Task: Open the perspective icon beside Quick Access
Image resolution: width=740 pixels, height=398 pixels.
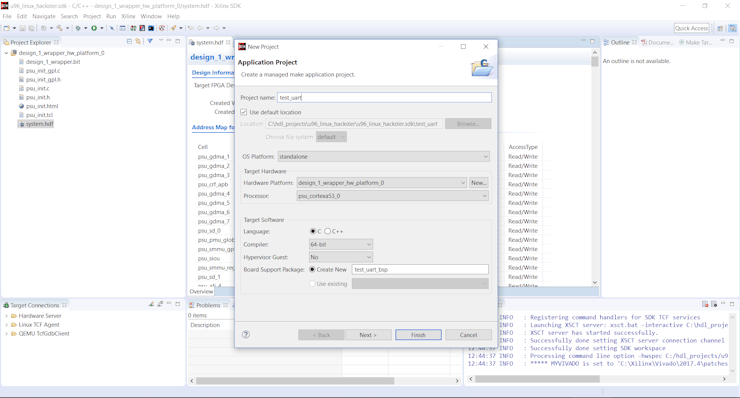Action: click(x=720, y=28)
